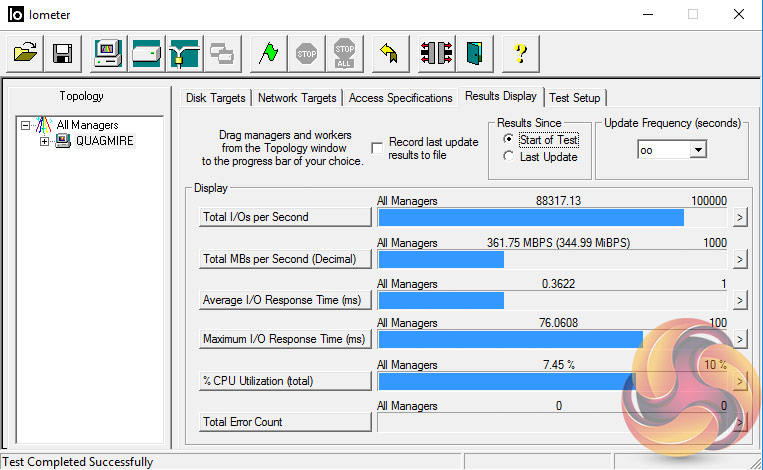Image resolution: width=763 pixels, height=470 pixels.
Task: Click the % CPU Utilization (total) button
Action: (x=285, y=381)
